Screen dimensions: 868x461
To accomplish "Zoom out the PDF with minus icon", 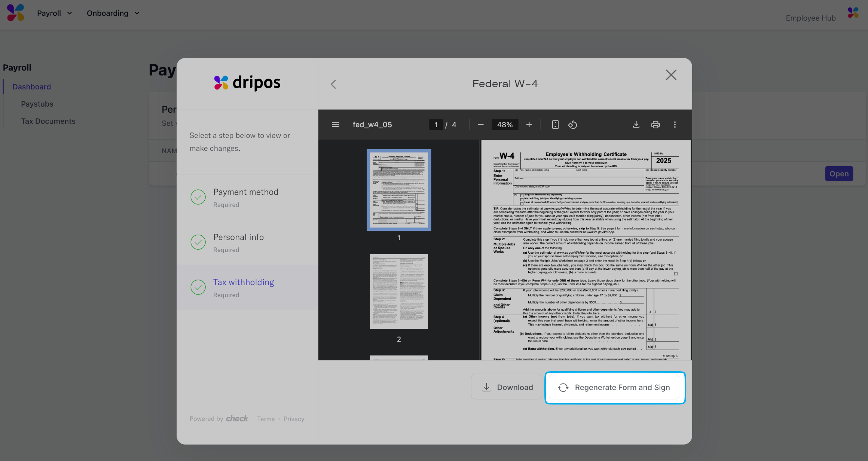I will coord(481,125).
